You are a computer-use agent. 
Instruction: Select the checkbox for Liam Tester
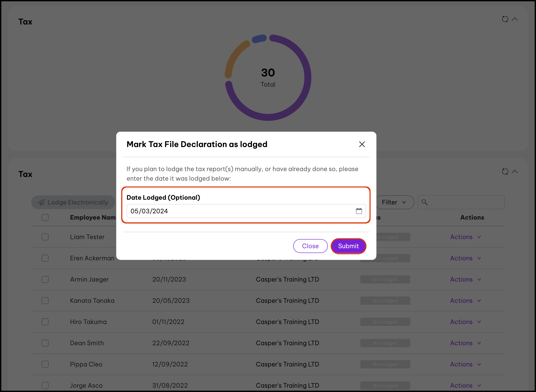click(x=45, y=237)
